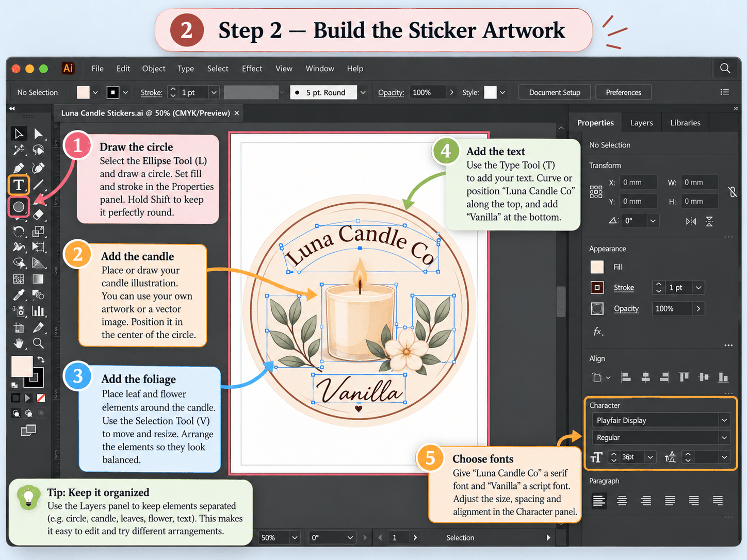Expand the Style dropdown in control bar
Viewport: 747px width, 560px height.
click(x=502, y=92)
